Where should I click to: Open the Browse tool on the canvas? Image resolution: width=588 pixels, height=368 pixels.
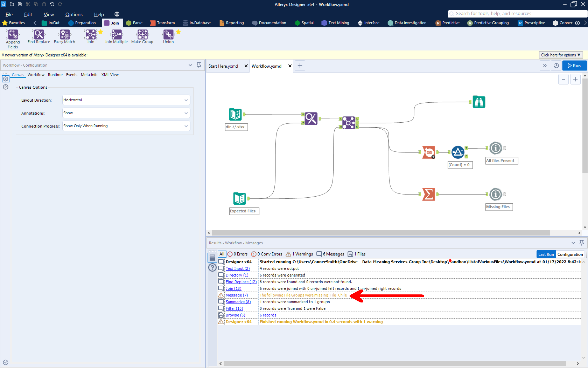click(x=478, y=102)
